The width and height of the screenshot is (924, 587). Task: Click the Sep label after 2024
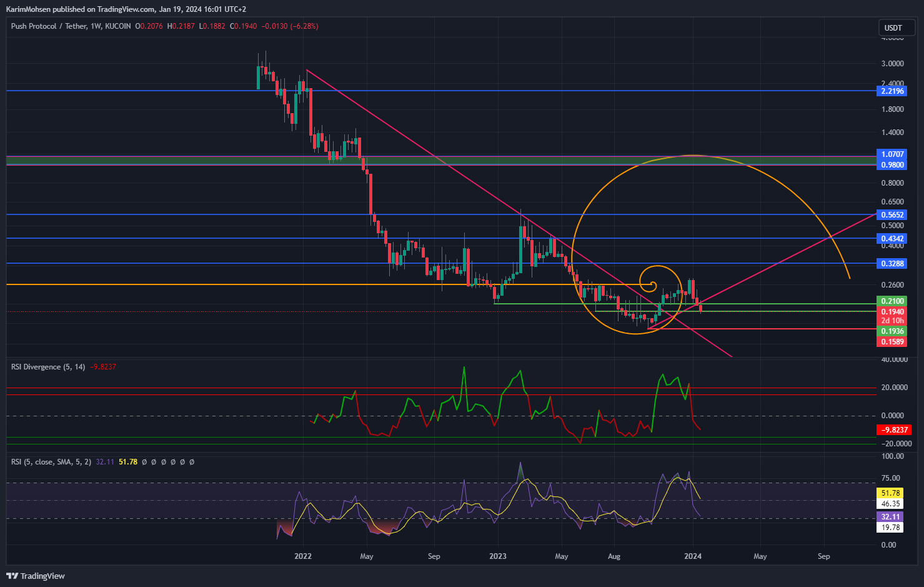(824, 556)
